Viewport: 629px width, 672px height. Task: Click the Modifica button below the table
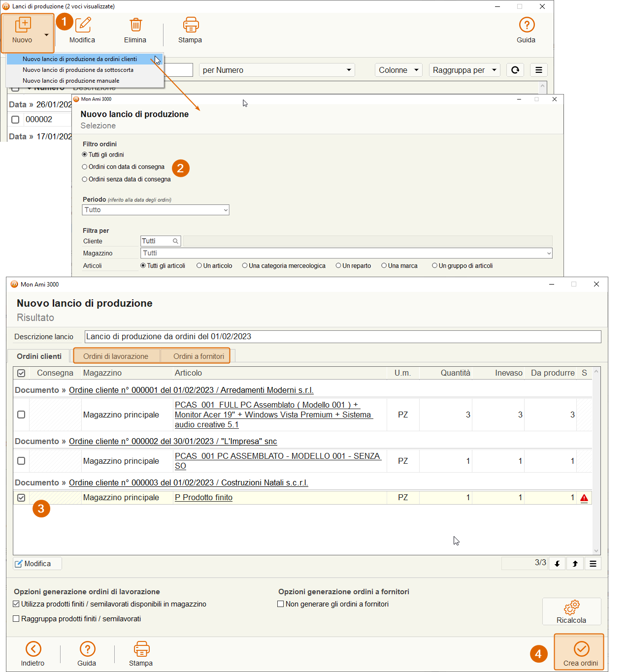(x=37, y=564)
